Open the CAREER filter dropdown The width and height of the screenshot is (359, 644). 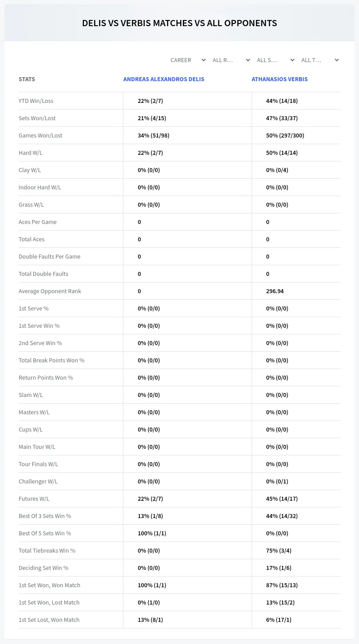tap(188, 60)
